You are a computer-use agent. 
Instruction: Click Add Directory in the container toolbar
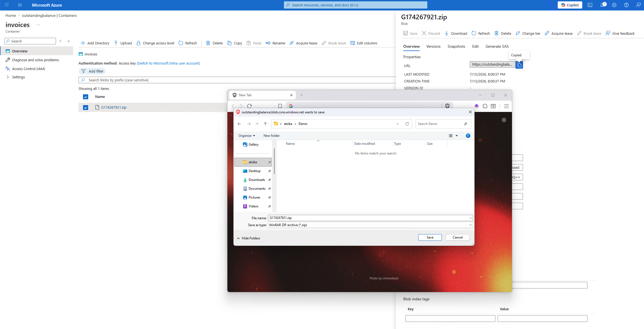tap(95, 43)
